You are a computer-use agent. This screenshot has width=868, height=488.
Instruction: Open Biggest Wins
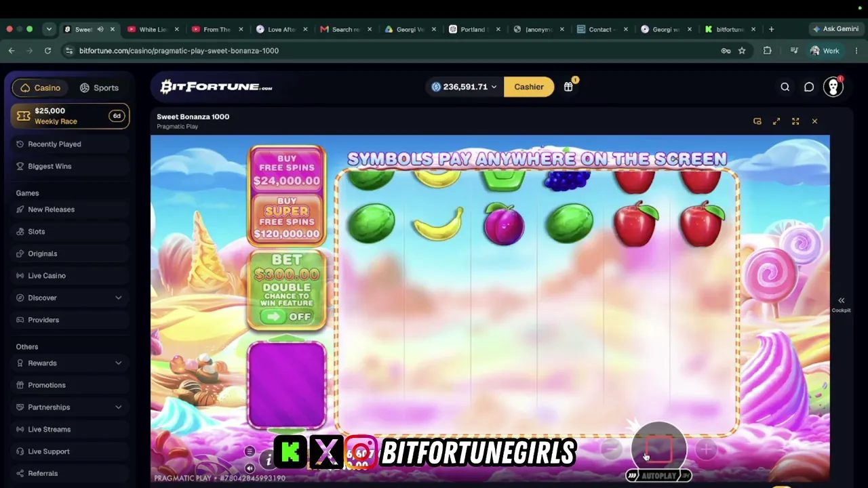pos(71,166)
